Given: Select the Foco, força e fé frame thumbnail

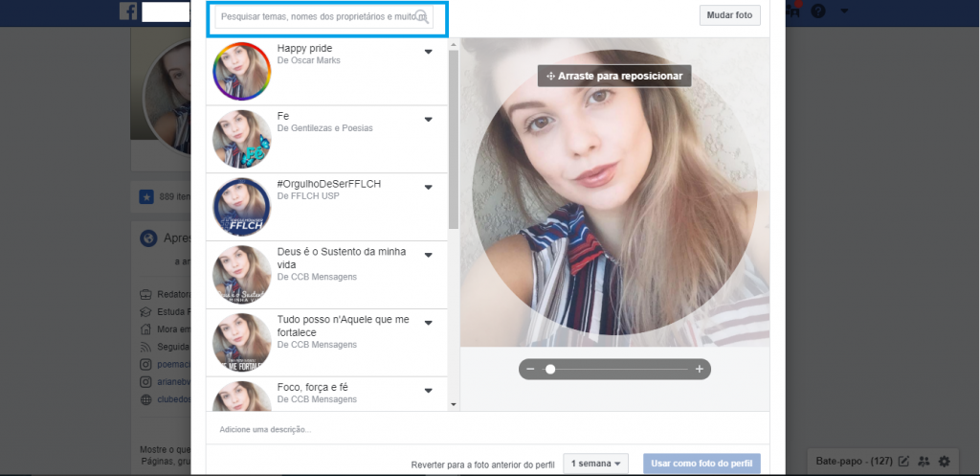Looking at the screenshot, I should tap(242, 396).
